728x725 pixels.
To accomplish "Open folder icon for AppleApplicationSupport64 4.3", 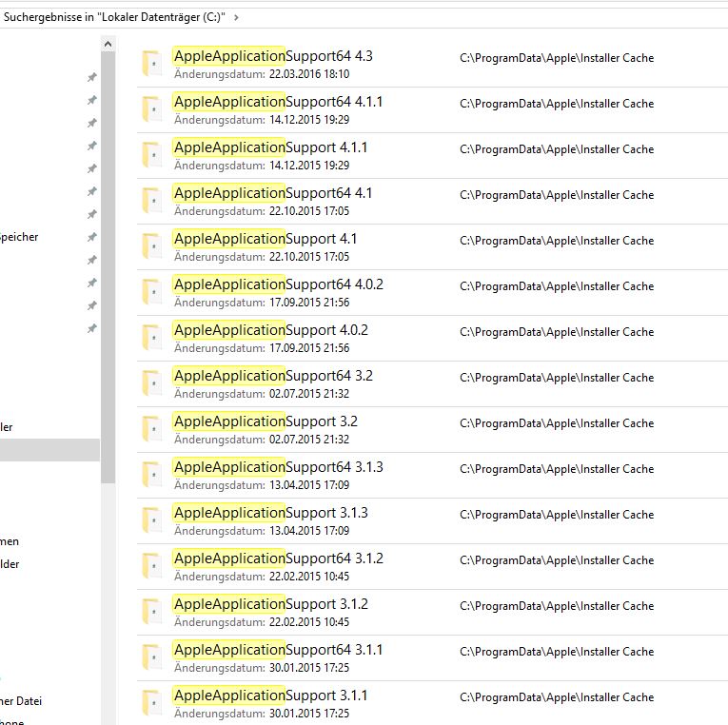I will coord(152,64).
